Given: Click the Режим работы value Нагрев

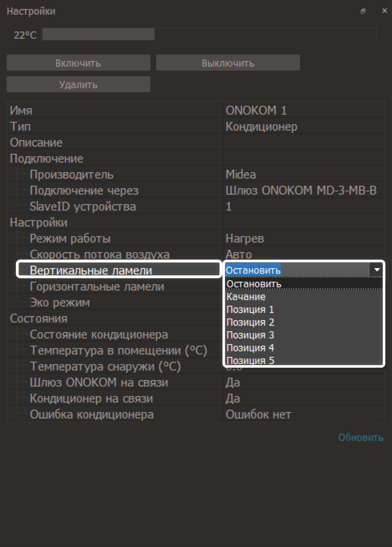Looking at the screenshot, I should click(245, 238).
